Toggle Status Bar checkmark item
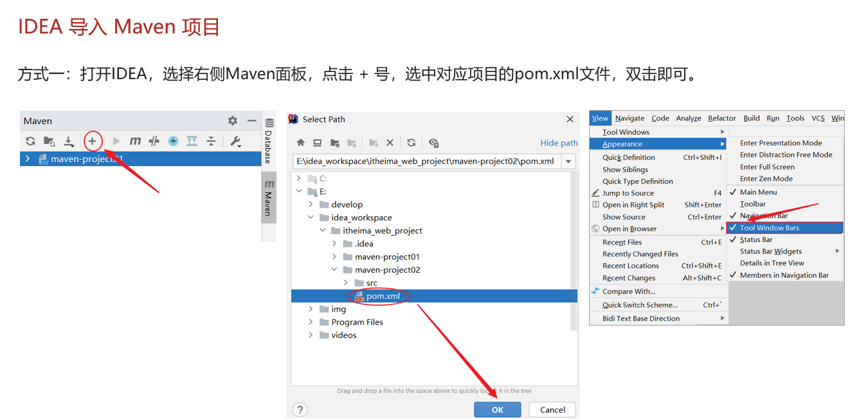Screen dimensions: 868x419 [785, 239]
